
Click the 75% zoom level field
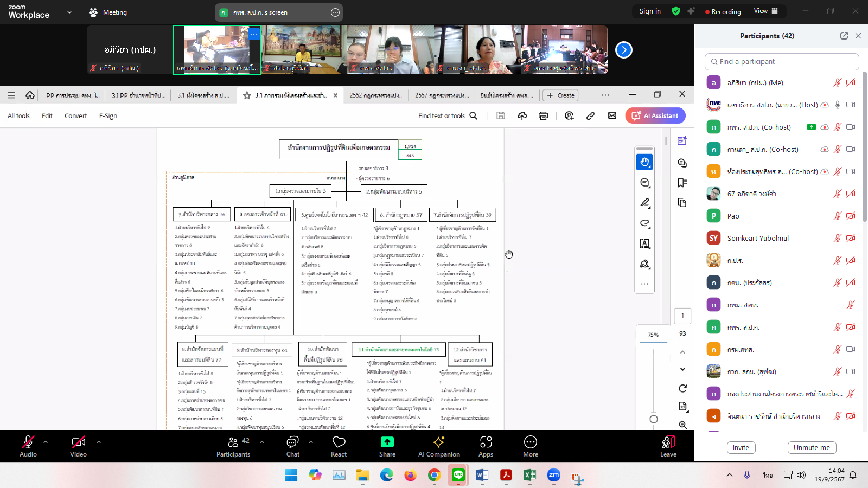click(x=653, y=335)
